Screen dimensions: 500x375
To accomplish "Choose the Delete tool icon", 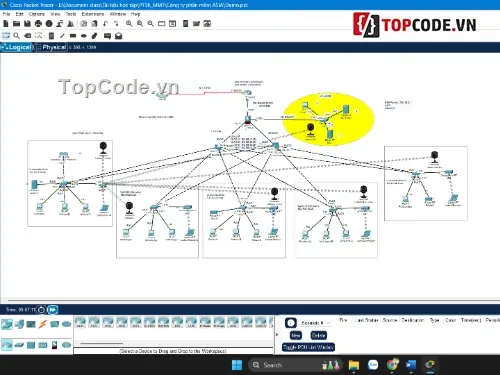I will click(28, 36).
